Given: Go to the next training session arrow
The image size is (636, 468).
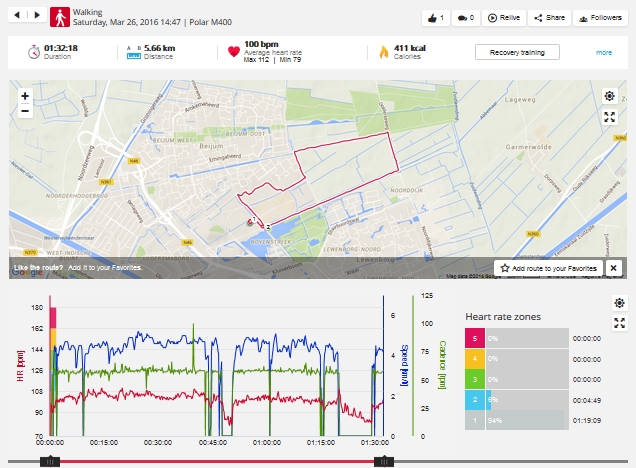Looking at the screenshot, I should [x=38, y=16].
